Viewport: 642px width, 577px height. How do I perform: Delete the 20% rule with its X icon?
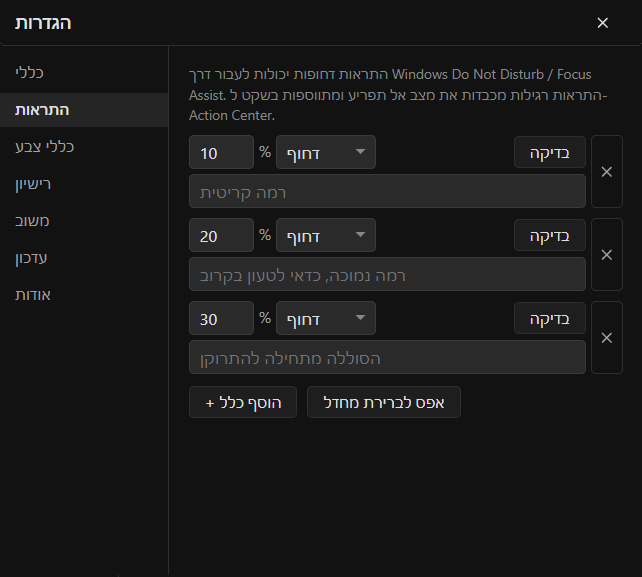point(607,254)
